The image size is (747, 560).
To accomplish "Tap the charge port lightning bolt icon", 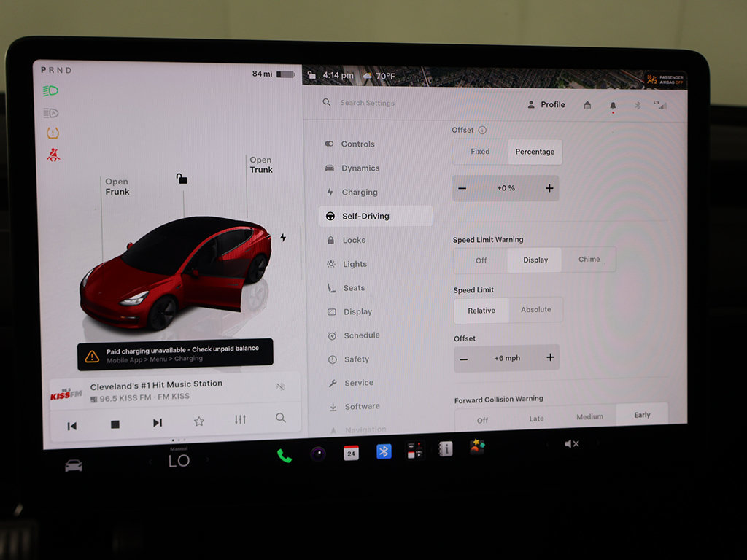I will tap(283, 237).
